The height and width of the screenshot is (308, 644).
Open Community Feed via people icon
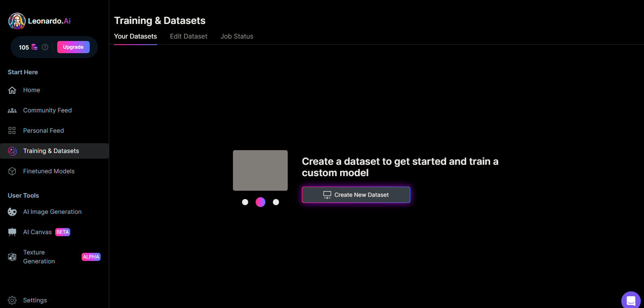pyautogui.click(x=12, y=110)
